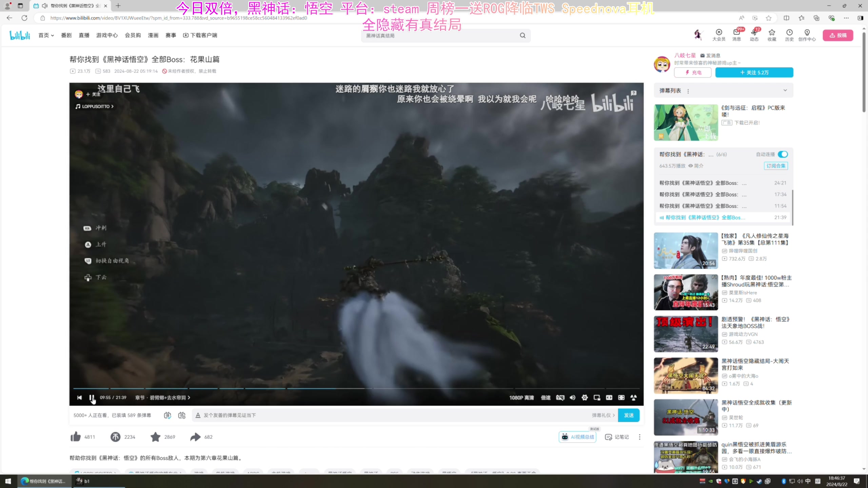The width and height of the screenshot is (868, 488).
Task: Refresh the page with browser reload icon
Action: (24, 18)
